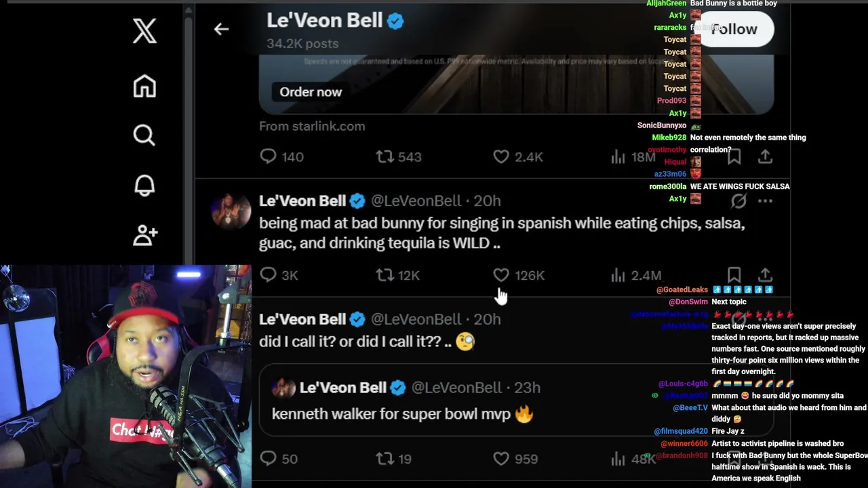868x488 pixels.
Task: Go to the Home feed icon
Action: (x=144, y=86)
